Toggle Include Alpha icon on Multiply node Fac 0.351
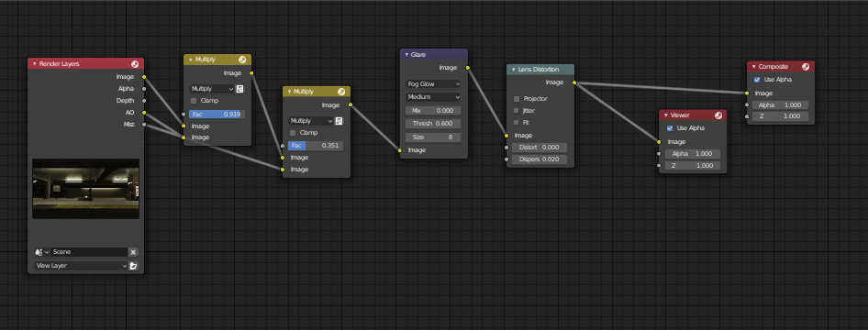This screenshot has height=330, width=868. 339,121
